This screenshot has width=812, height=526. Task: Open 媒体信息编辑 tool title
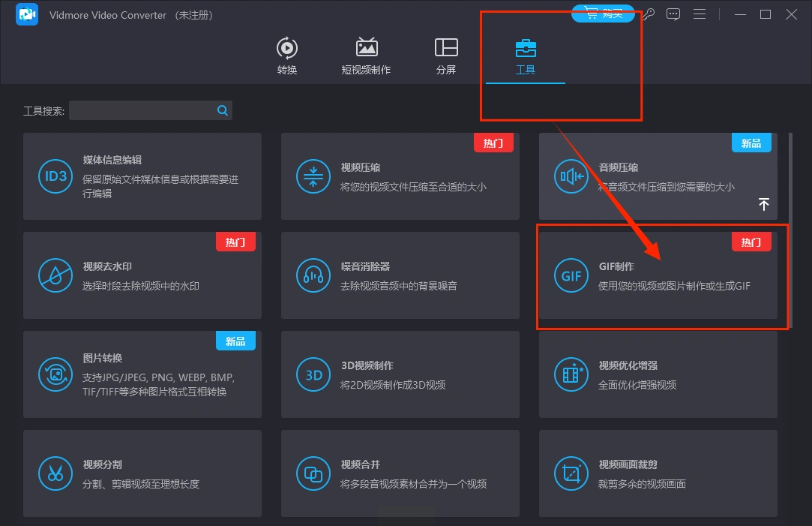112,160
